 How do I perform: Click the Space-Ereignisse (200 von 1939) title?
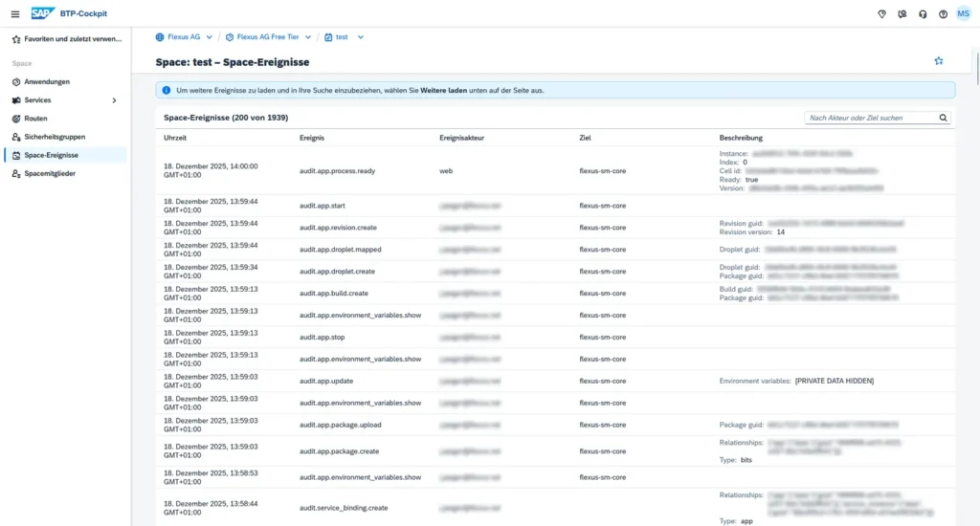(226, 118)
